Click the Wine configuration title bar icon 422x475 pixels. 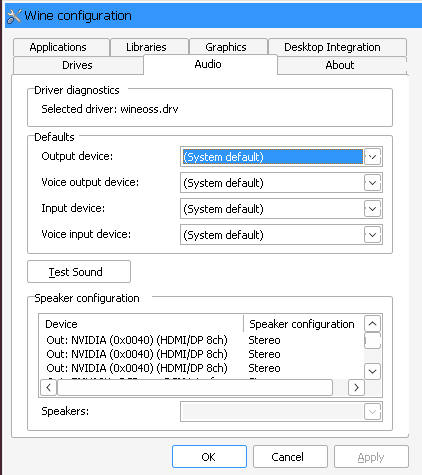[14, 16]
